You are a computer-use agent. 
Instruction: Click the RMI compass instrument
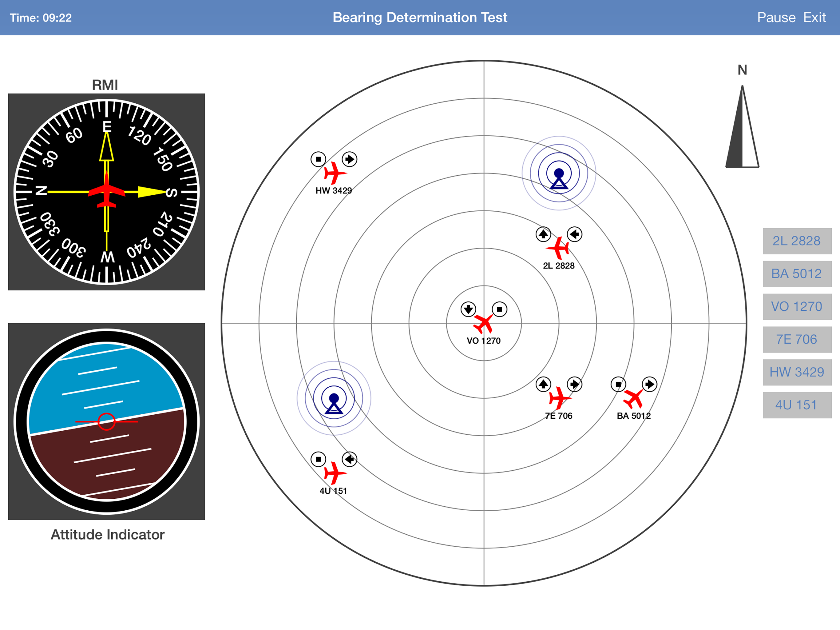coord(106,192)
